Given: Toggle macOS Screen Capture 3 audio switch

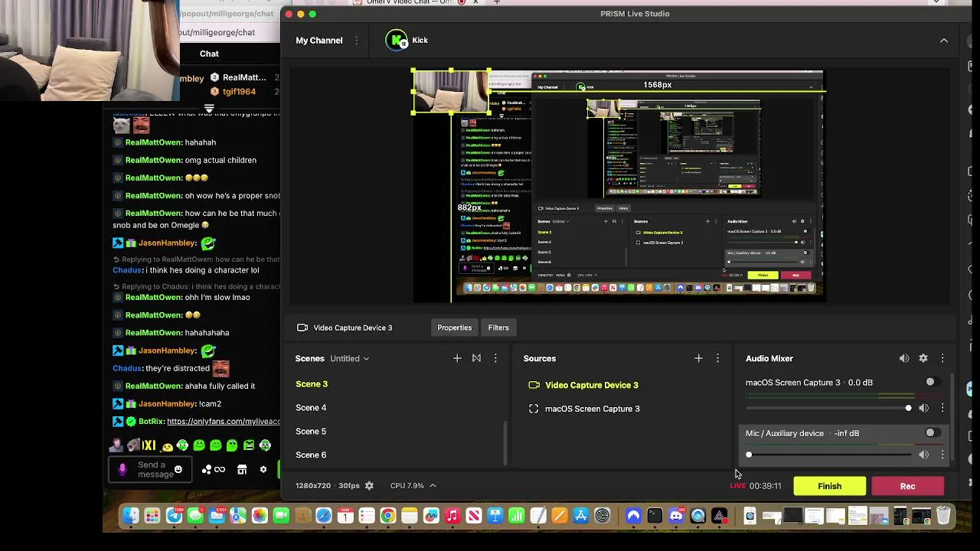Looking at the screenshot, I should 932,383.
